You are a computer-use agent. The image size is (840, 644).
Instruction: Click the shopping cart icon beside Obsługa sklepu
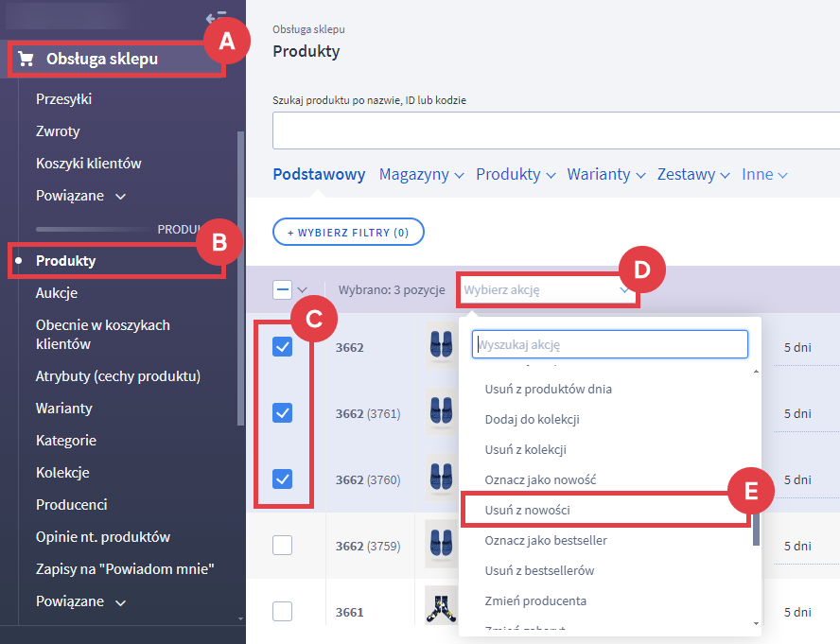pos(26,61)
